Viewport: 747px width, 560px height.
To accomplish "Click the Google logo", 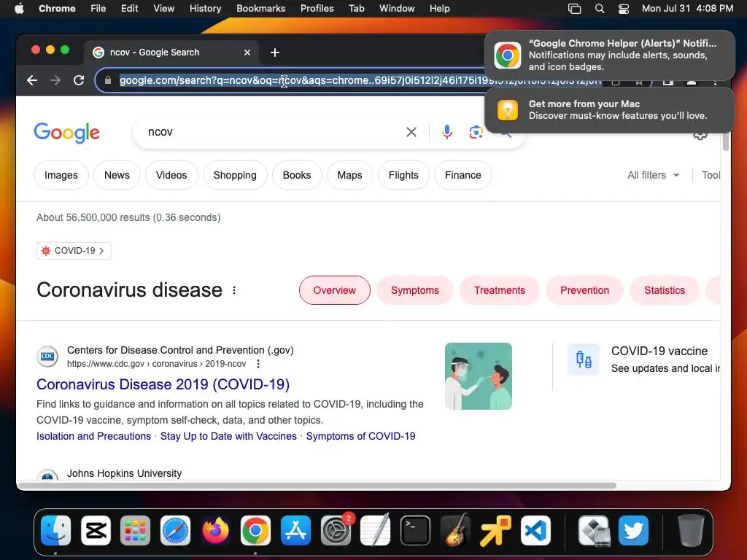I will click(66, 133).
